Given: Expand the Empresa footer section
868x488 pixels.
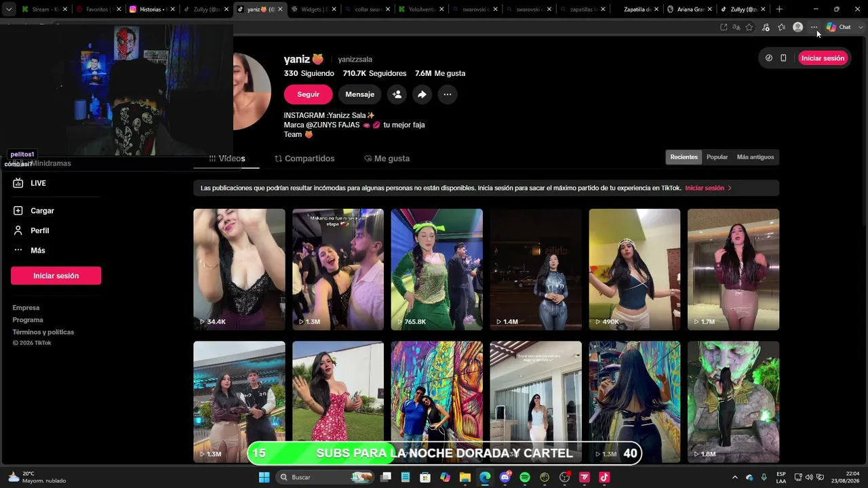Looking at the screenshot, I should (26, 308).
